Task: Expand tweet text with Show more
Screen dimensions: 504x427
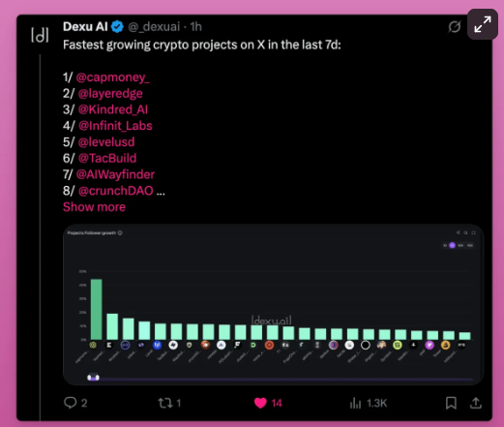Action: click(94, 207)
